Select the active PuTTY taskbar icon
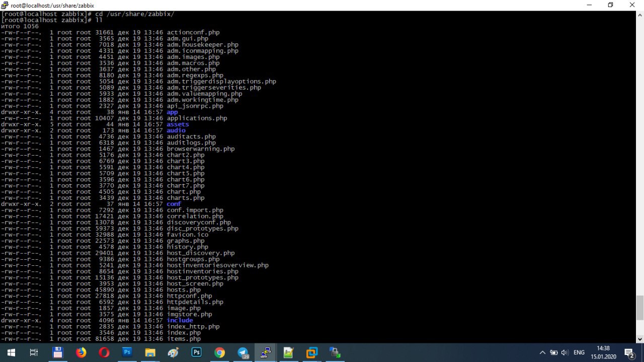 pyautogui.click(x=266, y=352)
